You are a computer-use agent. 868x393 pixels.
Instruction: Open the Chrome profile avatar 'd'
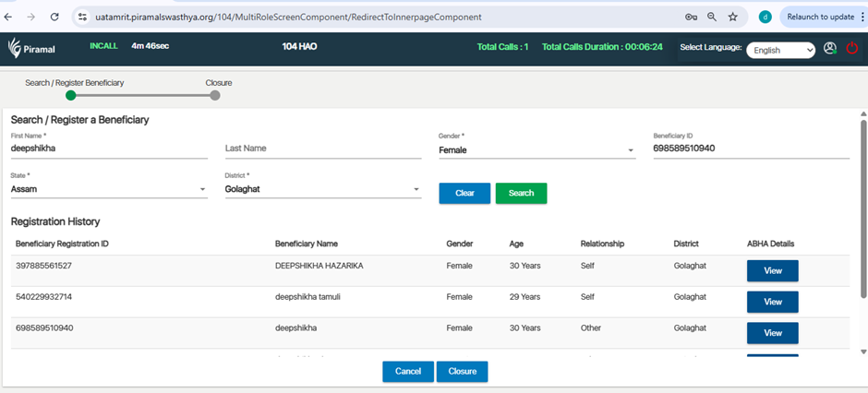765,17
